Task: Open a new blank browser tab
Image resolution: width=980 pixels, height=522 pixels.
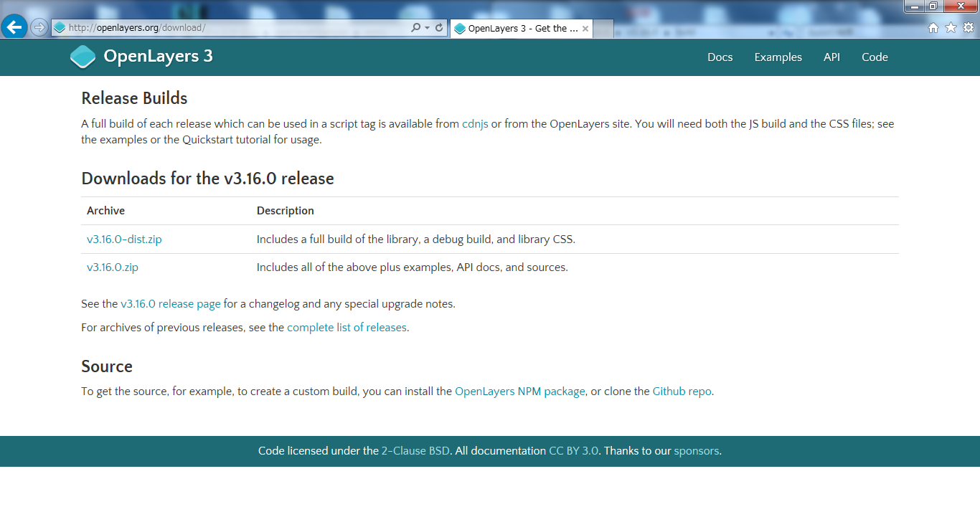Action: tap(603, 29)
